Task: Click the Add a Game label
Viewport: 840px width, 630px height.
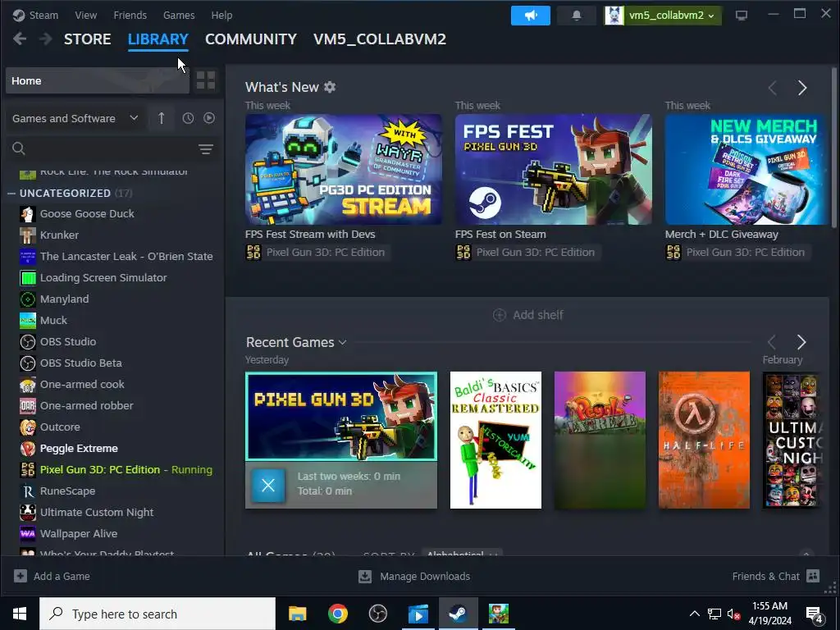Action: pyautogui.click(x=62, y=577)
